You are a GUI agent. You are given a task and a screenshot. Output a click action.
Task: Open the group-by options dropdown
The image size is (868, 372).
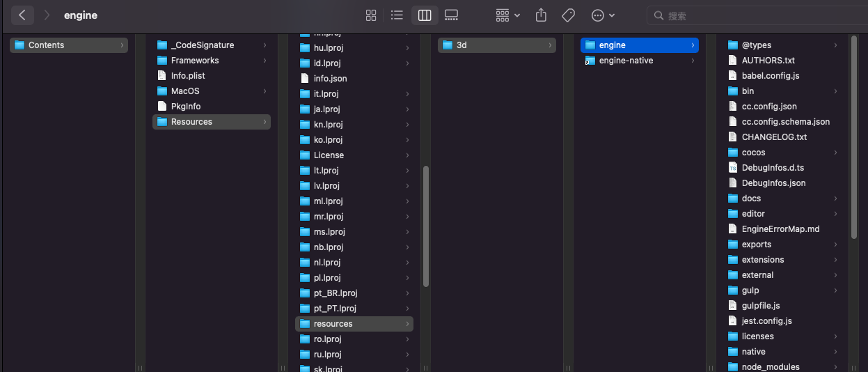click(x=507, y=15)
